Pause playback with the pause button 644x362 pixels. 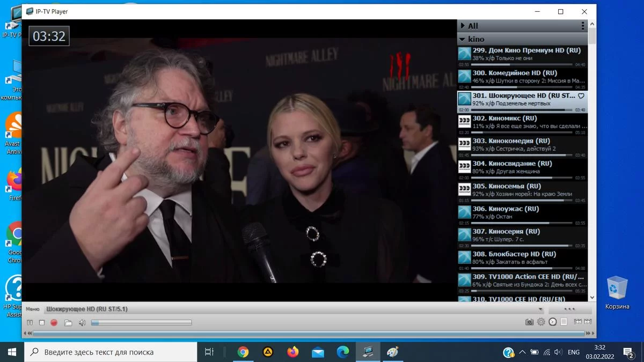point(30,323)
